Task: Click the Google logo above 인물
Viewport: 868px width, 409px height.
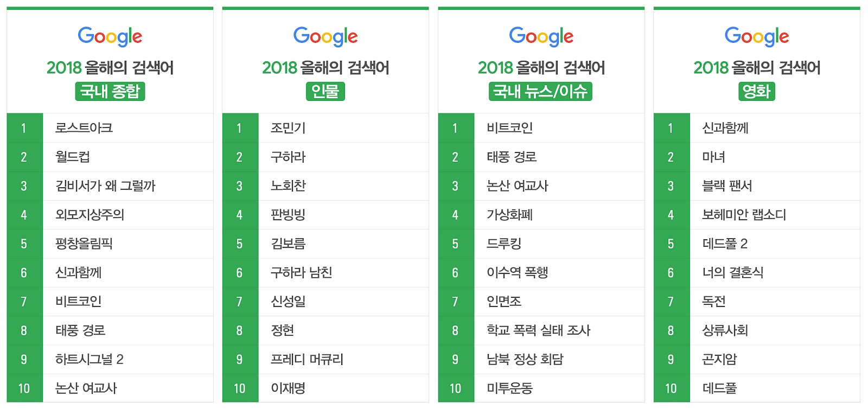Action: pyautogui.click(x=325, y=36)
